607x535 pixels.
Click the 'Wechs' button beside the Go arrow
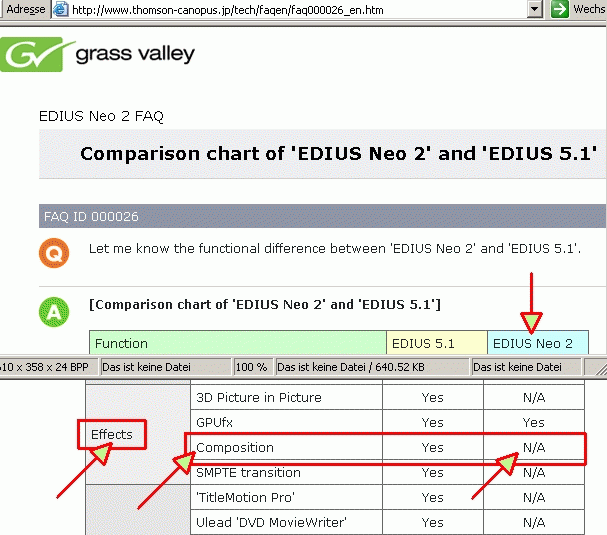point(590,9)
